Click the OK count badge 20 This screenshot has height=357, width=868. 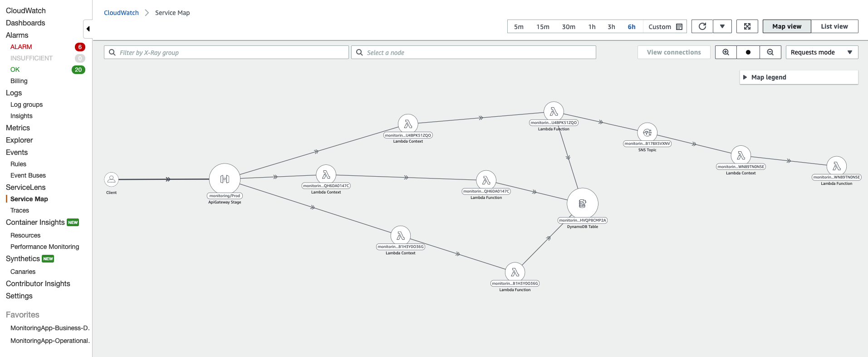[x=78, y=69]
